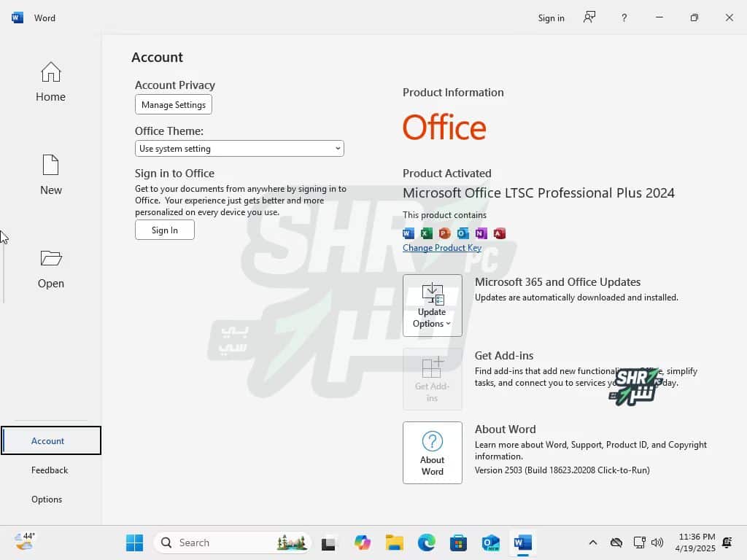Open the Copilot icon on the taskbar
The height and width of the screenshot is (560, 747).
click(x=363, y=542)
